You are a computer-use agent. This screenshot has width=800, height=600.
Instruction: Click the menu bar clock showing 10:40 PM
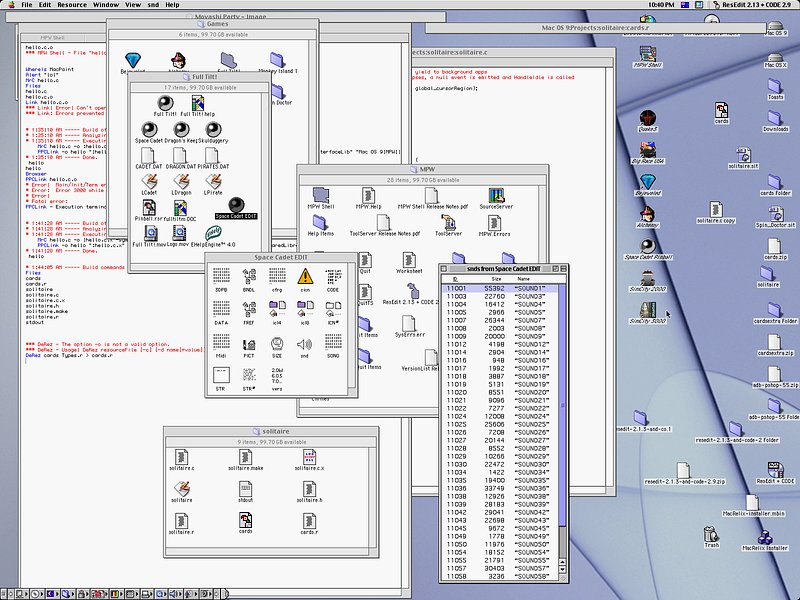pos(661,5)
